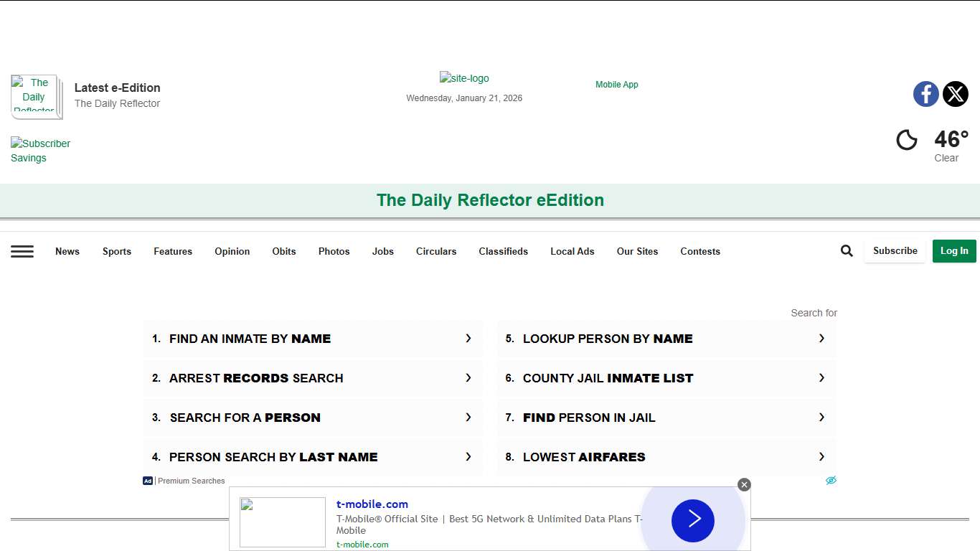Open the Latest e-Edition newspaper thumbnail
Image resolution: width=980 pixels, height=551 pixels.
tap(36, 96)
